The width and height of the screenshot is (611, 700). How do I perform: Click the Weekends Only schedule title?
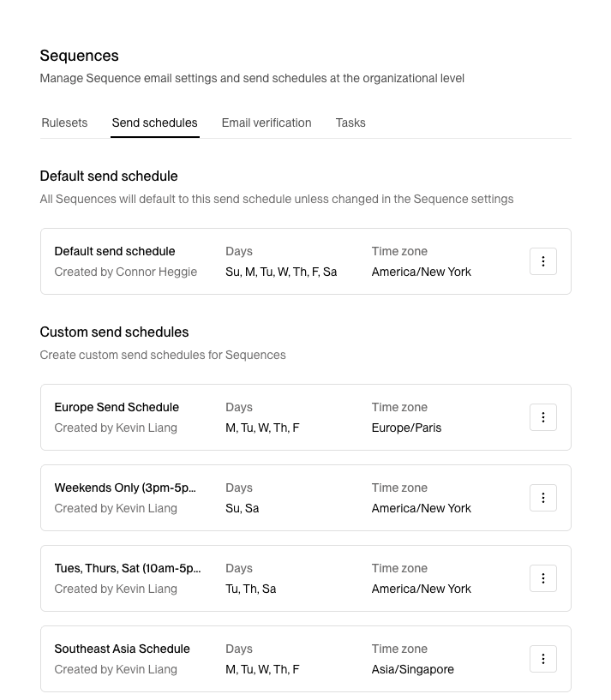tap(125, 488)
